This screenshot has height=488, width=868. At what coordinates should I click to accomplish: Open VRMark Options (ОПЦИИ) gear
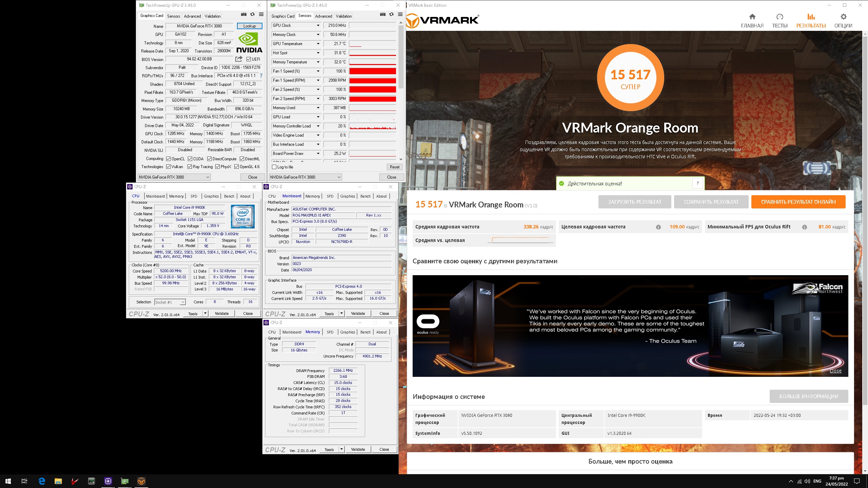[x=843, y=21]
